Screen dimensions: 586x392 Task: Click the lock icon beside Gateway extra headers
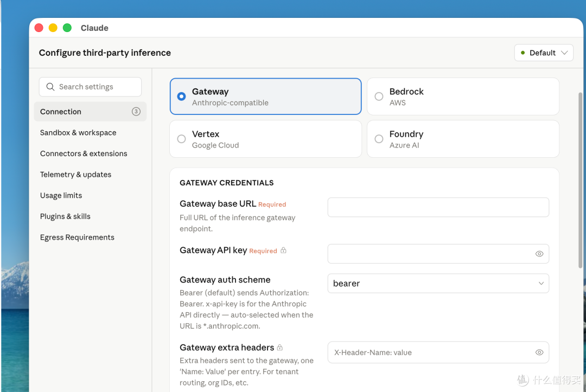click(x=279, y=347)
